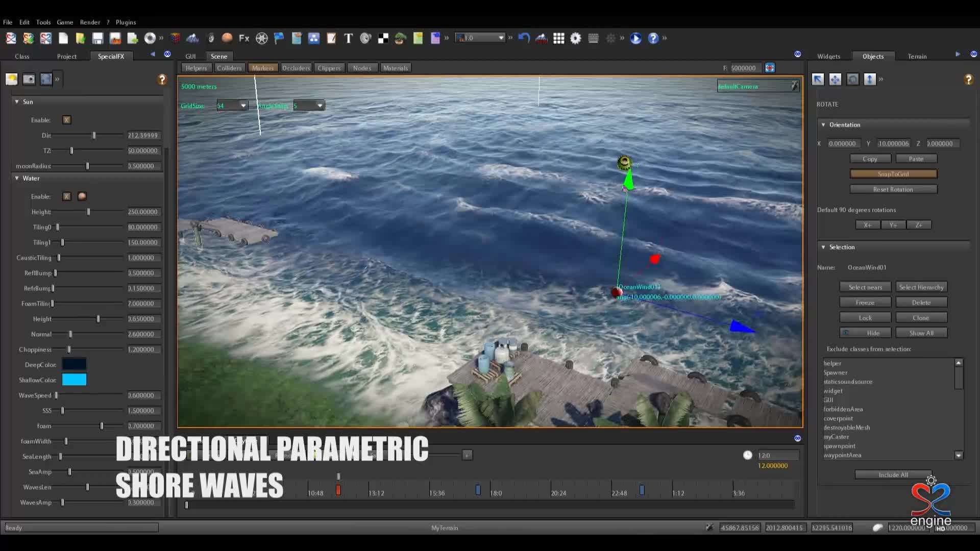
Task: Toggle the Markers visibility filter
Action: (263, 68)
